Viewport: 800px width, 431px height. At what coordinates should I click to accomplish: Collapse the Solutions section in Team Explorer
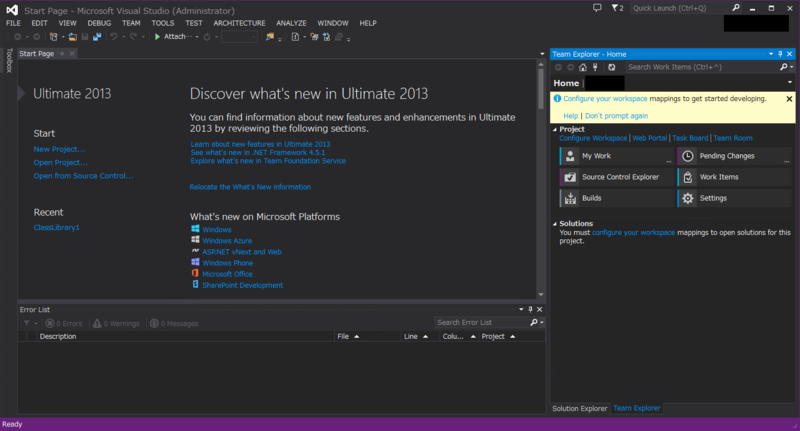[555, 223]
